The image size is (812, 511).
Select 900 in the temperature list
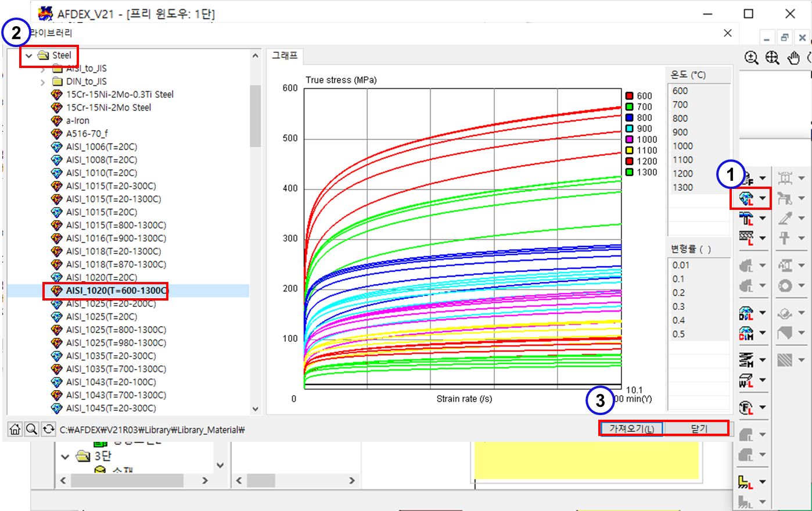680,132
